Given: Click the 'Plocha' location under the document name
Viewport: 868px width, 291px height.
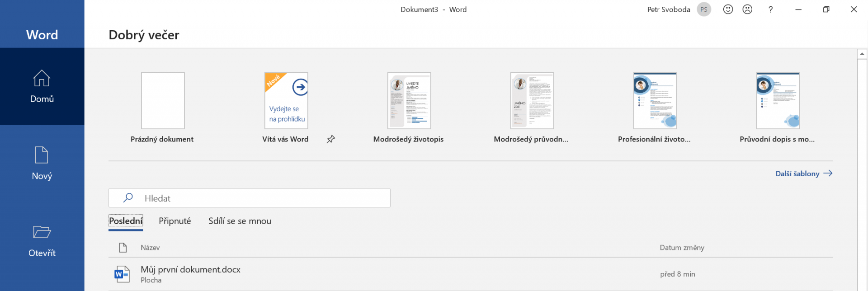Looking at the screenshot, I should pyautogui.click(x=151, y=280).
